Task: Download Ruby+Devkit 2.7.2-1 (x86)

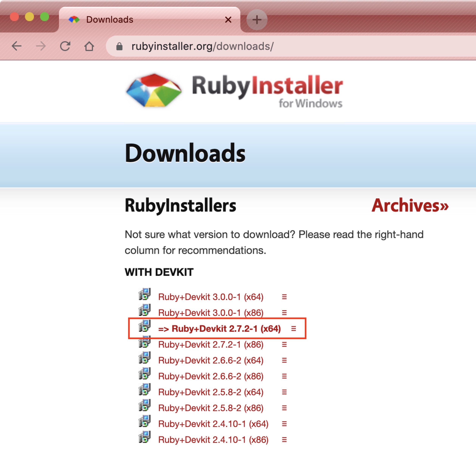Action: (x=211, y=344)
